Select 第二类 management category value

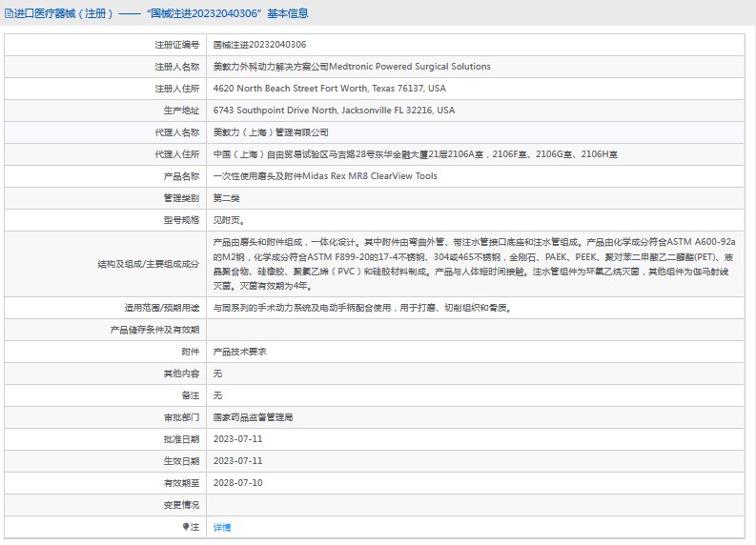point(226,198)
